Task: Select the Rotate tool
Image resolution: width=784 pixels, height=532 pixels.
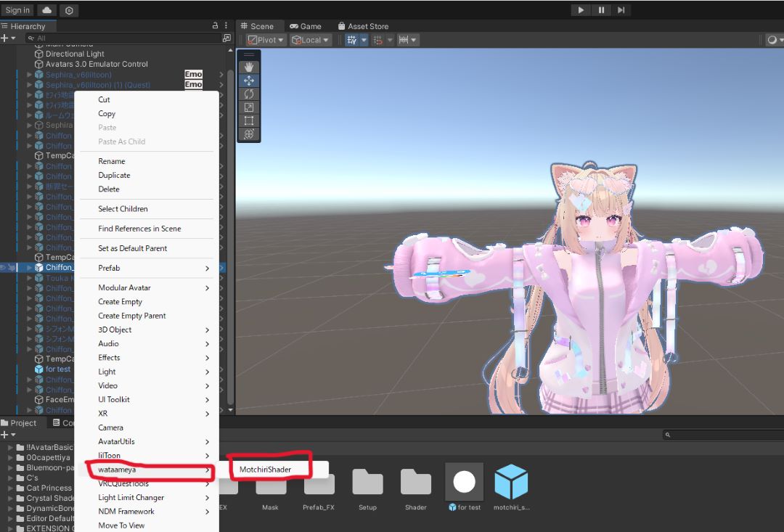Action: [248, 94]
